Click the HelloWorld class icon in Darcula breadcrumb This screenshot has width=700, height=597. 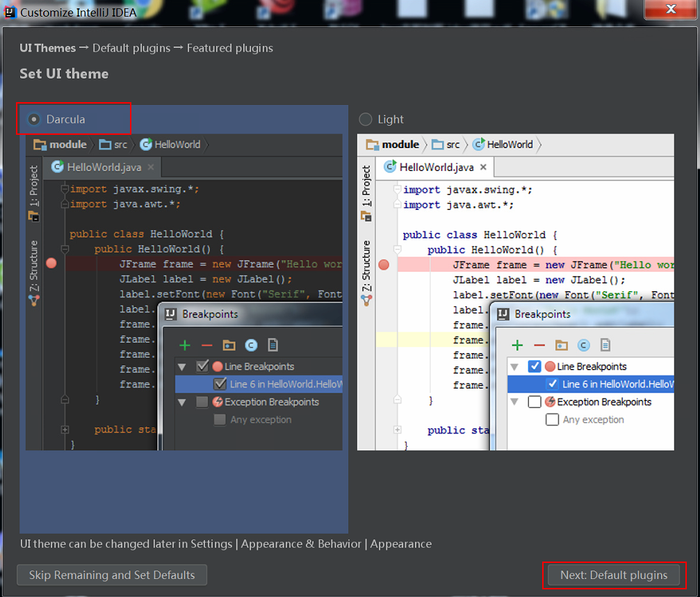(146, 144)
